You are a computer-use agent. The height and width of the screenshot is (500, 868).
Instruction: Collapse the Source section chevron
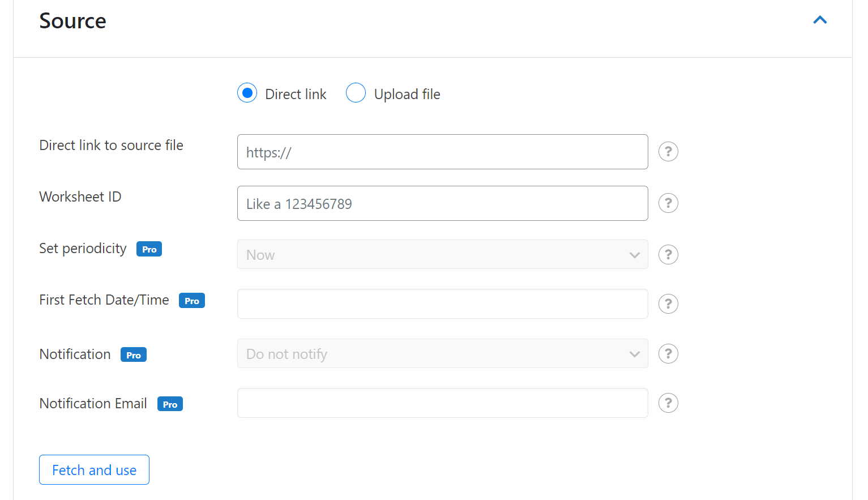tap(820, 20)
